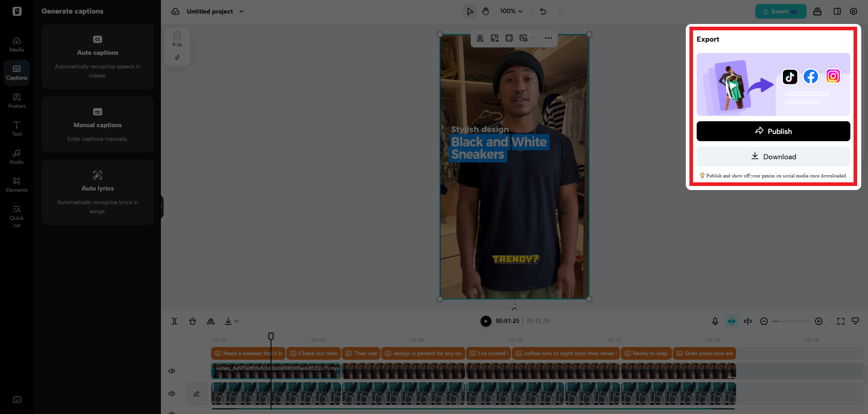Screen dimensions: 868x414
Task: Switch to the Captions panel
Action: coord(16,72)
